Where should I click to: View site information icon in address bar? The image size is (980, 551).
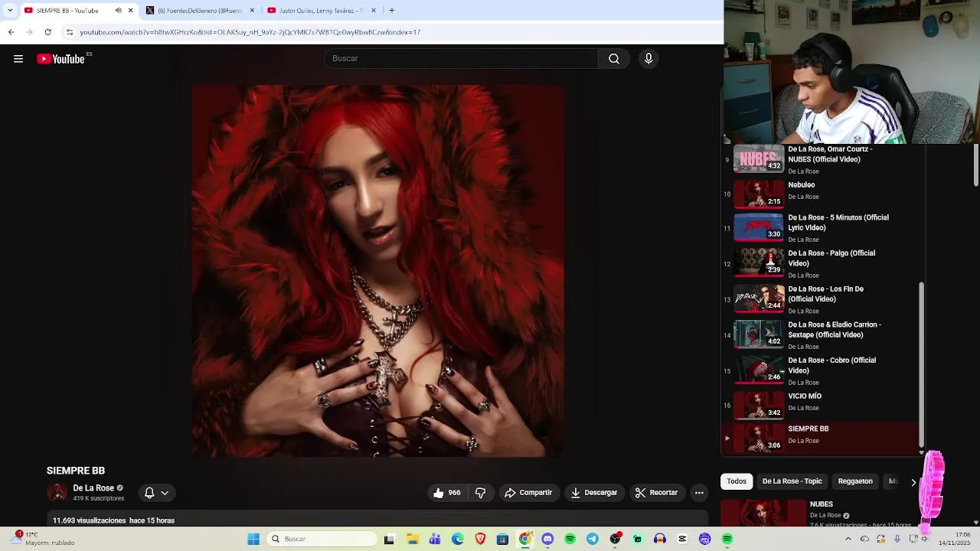pyautogui.click(x=69, y=32)
